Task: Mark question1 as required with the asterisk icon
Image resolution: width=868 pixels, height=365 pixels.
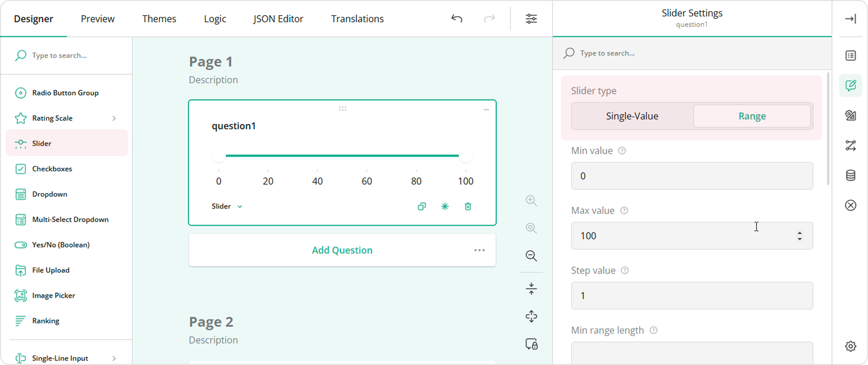Action: [x=445, y=206]
